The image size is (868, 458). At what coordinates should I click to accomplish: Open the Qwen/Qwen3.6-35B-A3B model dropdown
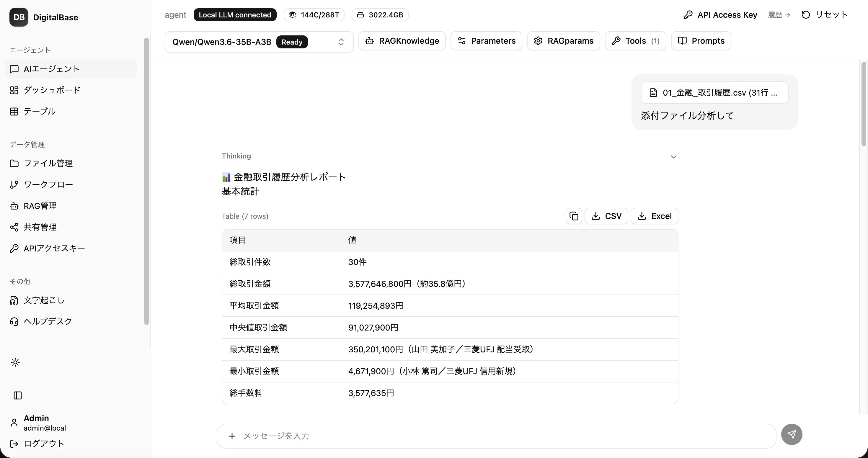pyautogui.click(x=259, y=42)
